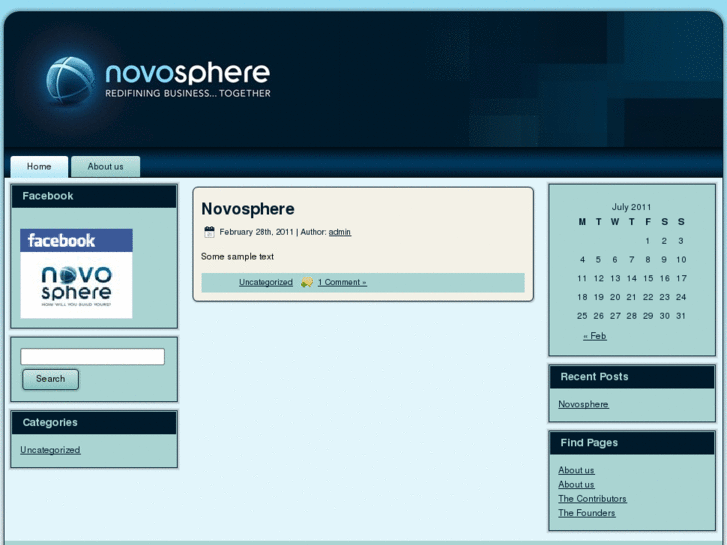Click the Find Pages widget heading
This screenshot has width=727, height=545.
589,442
